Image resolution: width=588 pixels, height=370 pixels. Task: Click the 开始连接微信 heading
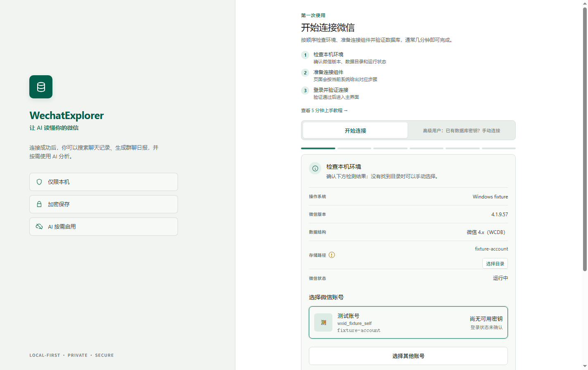328,28
